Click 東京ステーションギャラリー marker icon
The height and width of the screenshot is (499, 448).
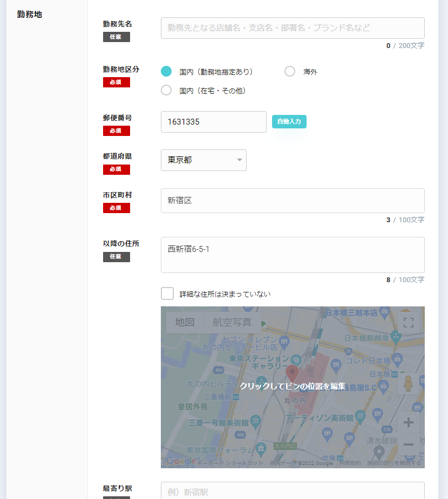[296, 360]
